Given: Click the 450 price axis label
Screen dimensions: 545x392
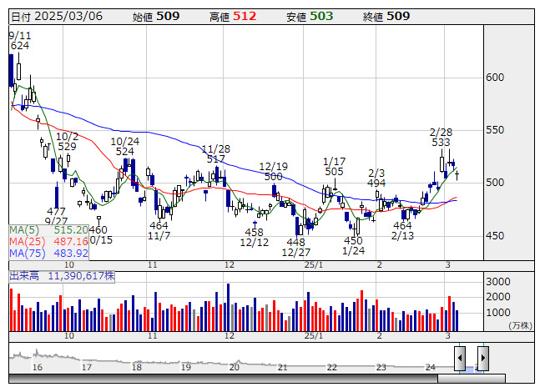Looking at the screenshot, I should pyautogui.click(x=495, y=236).
